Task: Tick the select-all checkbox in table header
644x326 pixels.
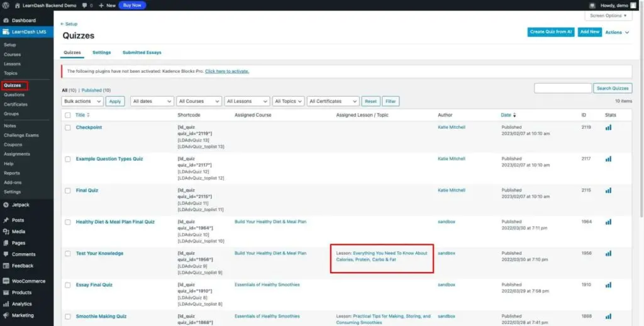Action: [x=68, y=115]
